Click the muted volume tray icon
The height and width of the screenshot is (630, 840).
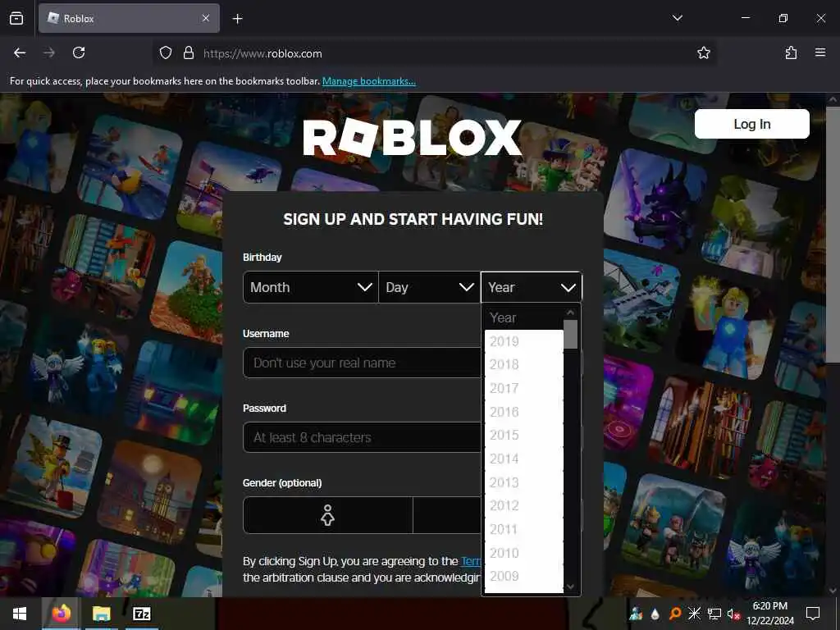tap(733, 614)
